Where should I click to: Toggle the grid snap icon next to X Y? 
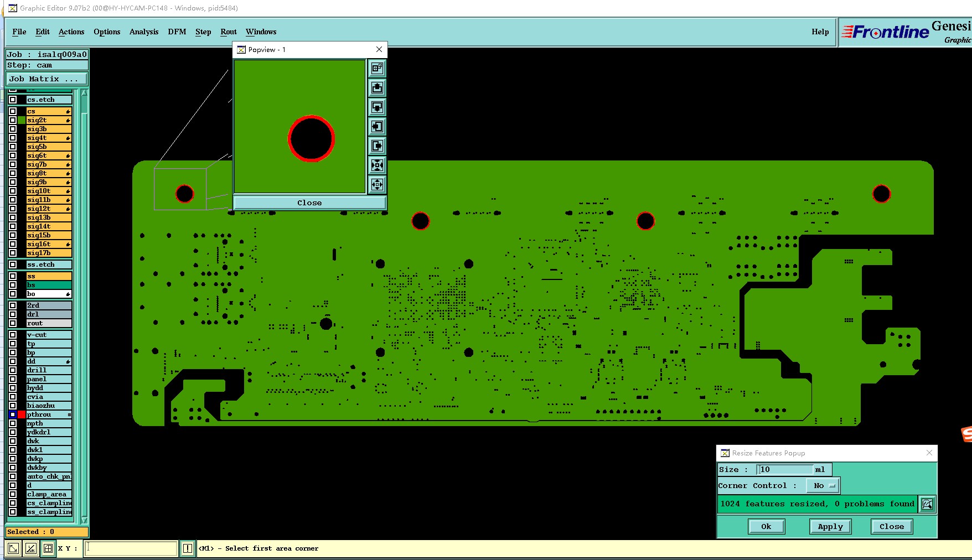pyautogui.click(x=48, y=548)
